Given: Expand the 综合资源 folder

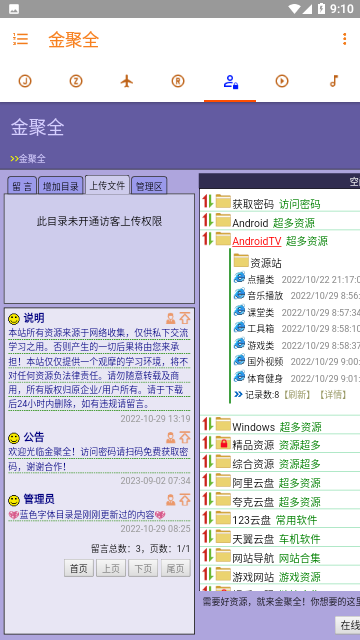Looking at the screenshot, I should [x=253, y=464].
